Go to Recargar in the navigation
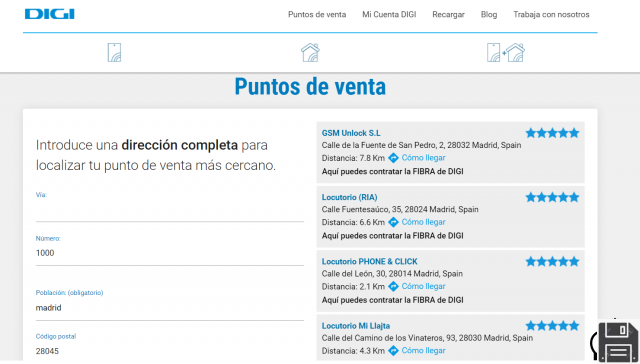This screenshot has height=364, width=640. click(x=449, y=15)
